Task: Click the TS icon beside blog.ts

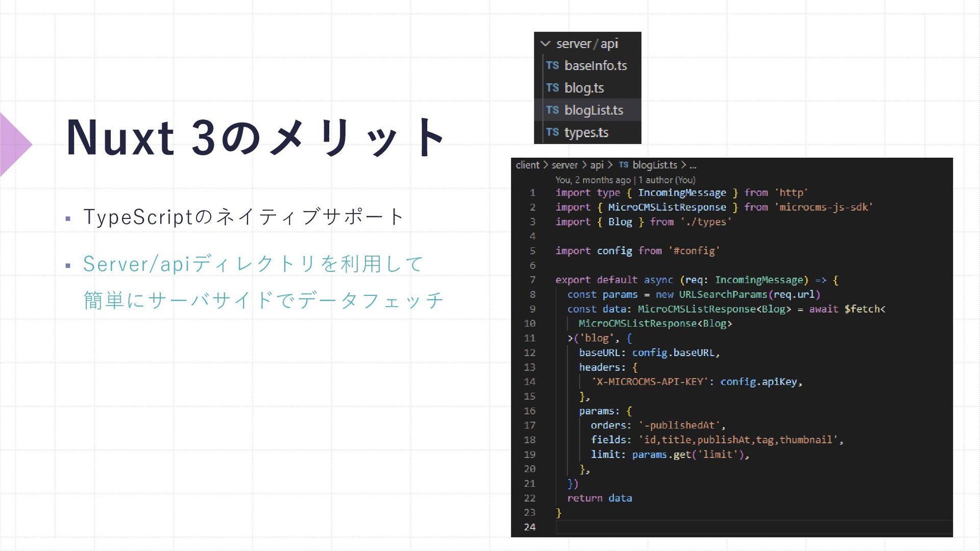Action: (552, 88)
